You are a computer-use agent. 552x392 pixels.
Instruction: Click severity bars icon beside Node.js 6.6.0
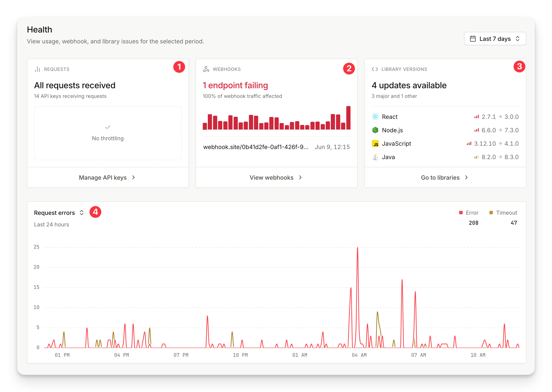click(x=476, y=130)
